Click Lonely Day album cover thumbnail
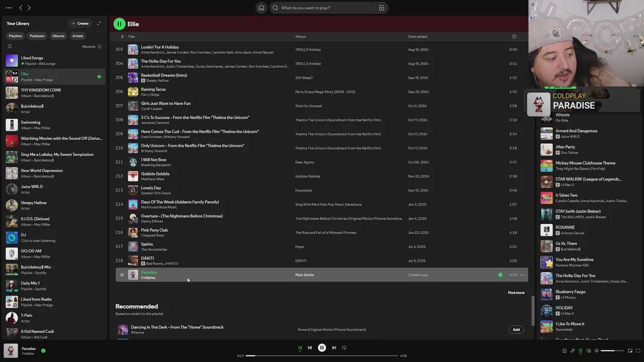Screen dimensions: 644x362 coord(133,190)
